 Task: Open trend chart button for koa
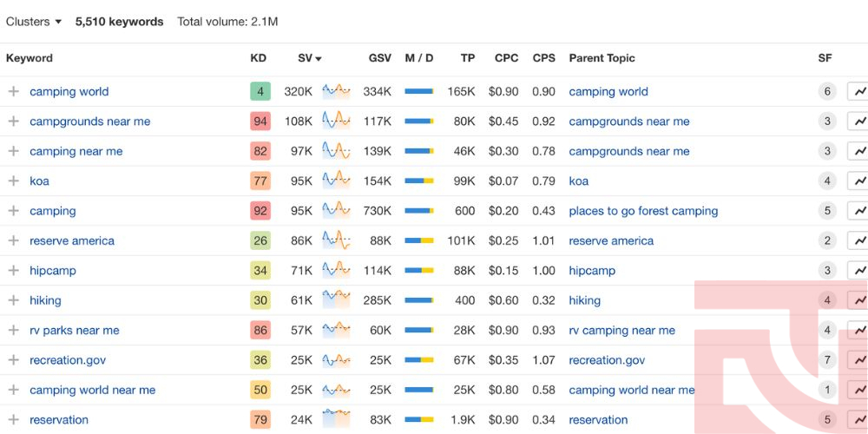point(858,181)
